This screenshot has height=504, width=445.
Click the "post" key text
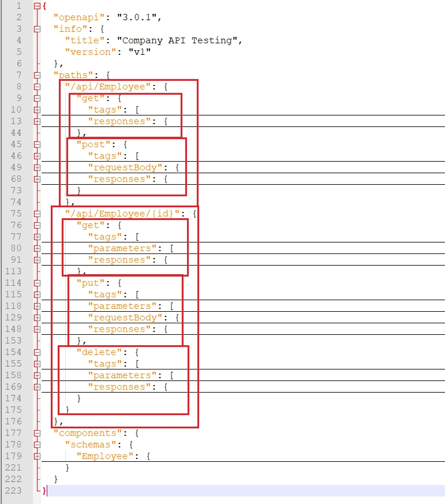point(94,145)
